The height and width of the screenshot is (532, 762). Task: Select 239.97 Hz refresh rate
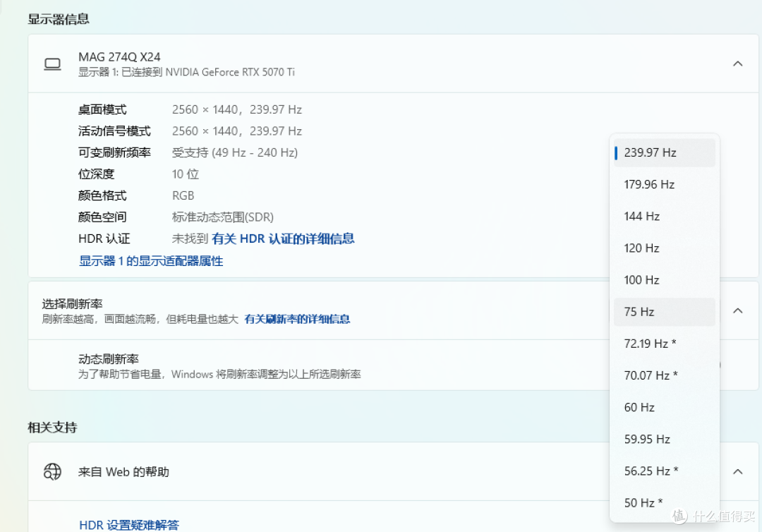(x=665, y=152)
